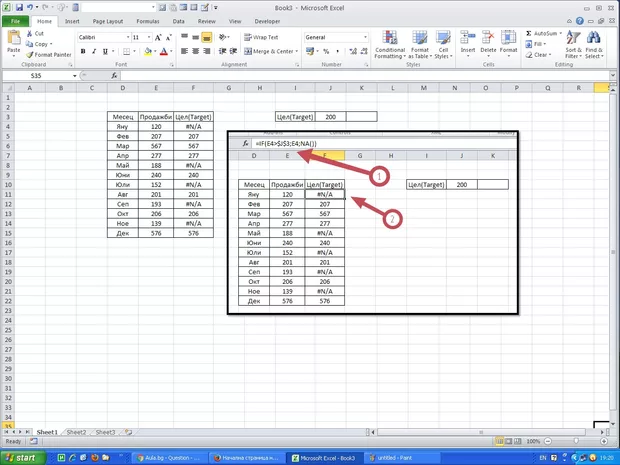Apply Percent Style format
Viewport: 620px width, 465px height.
(x=326, y=51)
